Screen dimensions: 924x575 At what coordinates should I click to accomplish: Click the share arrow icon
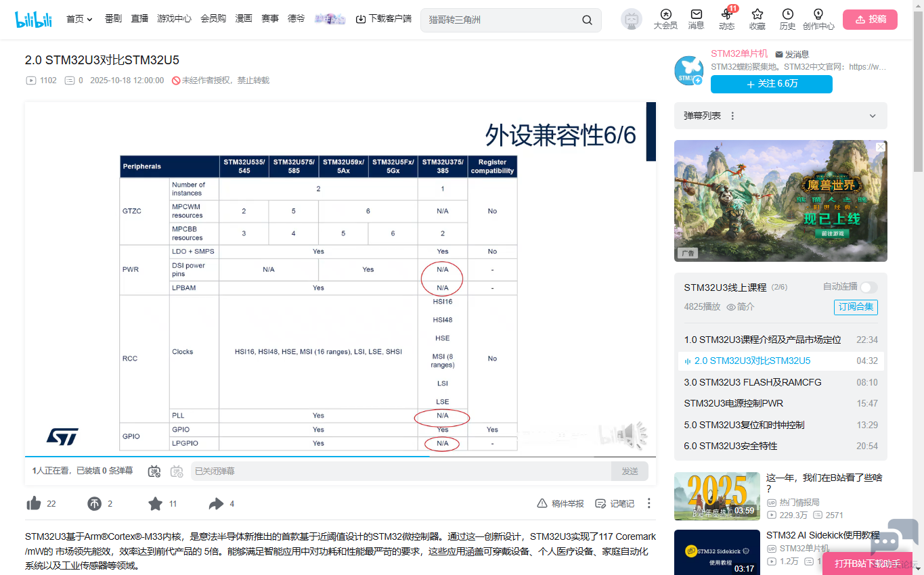tap(216, 503)
